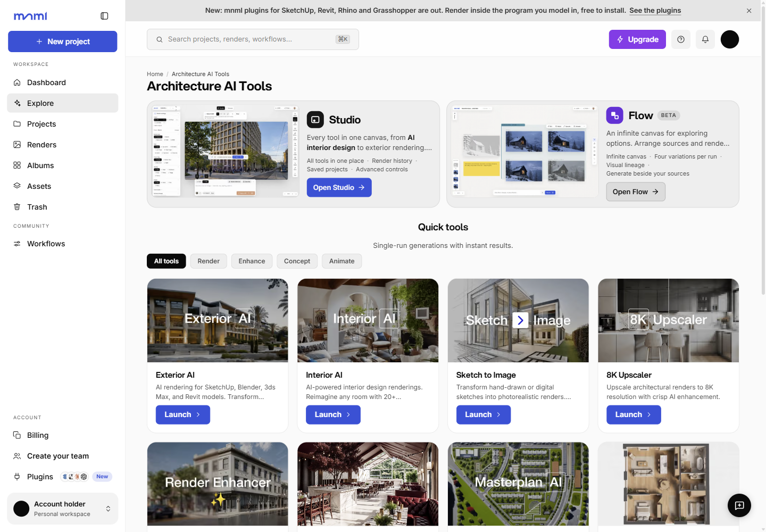Collapse the sidebar with the panel icon
The image size is (766, 532).
(104, 16)
